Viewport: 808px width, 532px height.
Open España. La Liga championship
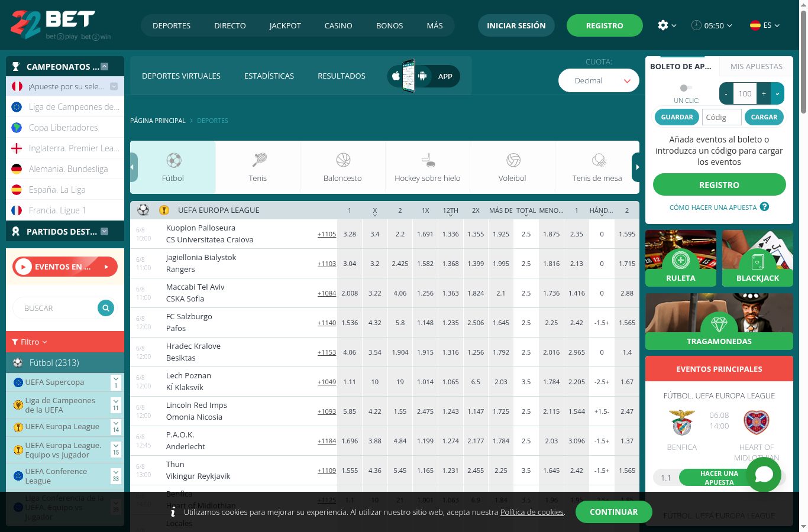click(x=65, y=190)
